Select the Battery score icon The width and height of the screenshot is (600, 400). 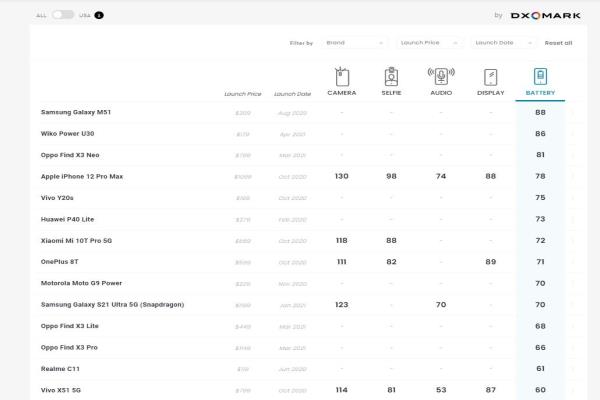(540, 77)
